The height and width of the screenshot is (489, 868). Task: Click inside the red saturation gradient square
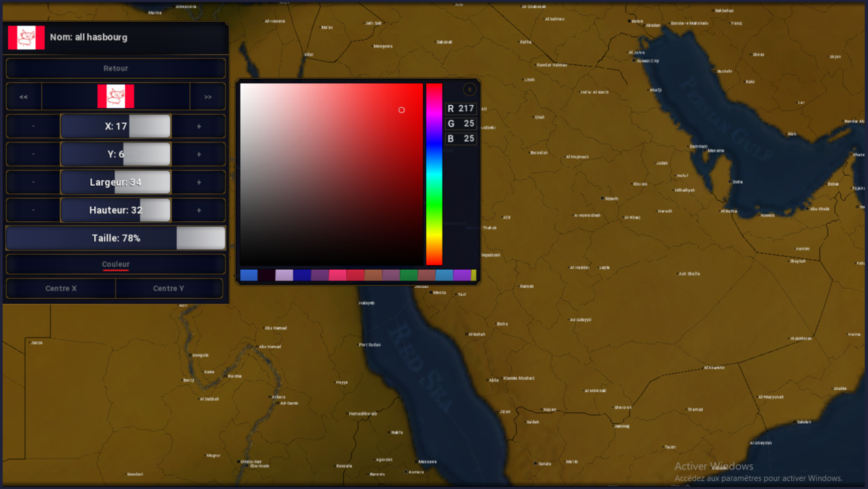pyautogui.click(x=331, y=174)
